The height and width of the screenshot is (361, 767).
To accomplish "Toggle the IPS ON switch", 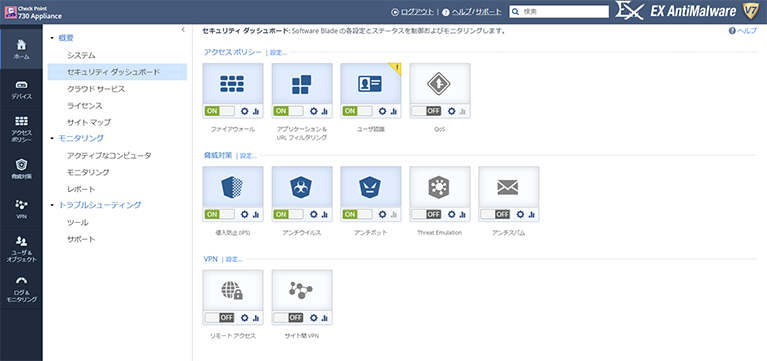I will [x=220, y=214].
